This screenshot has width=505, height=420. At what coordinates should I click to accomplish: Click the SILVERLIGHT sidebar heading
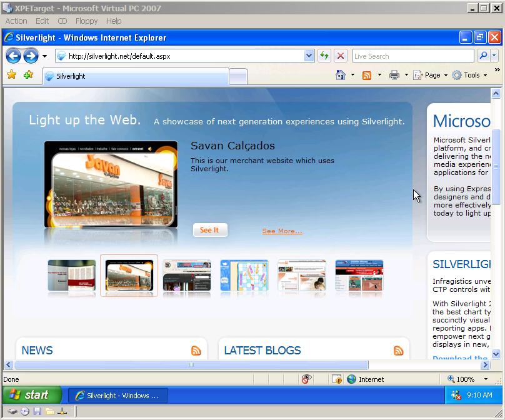[x=461, y=264]
